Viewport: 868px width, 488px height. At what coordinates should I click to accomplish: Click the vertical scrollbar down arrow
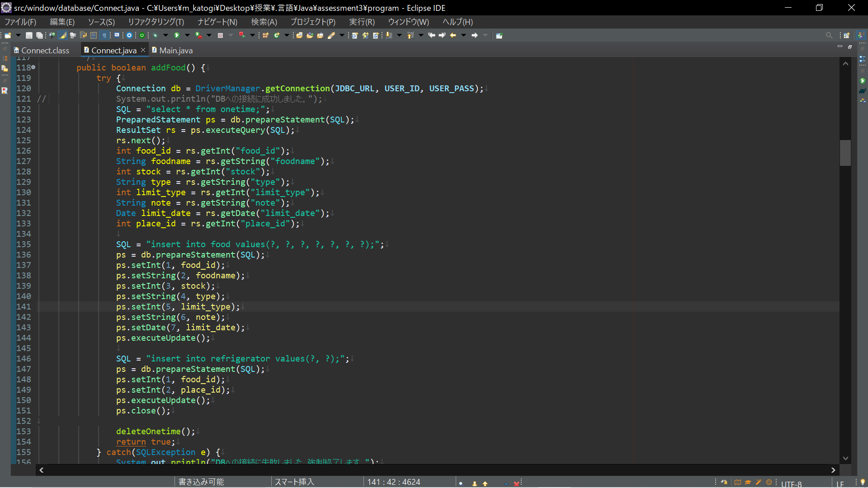[845, 458]
